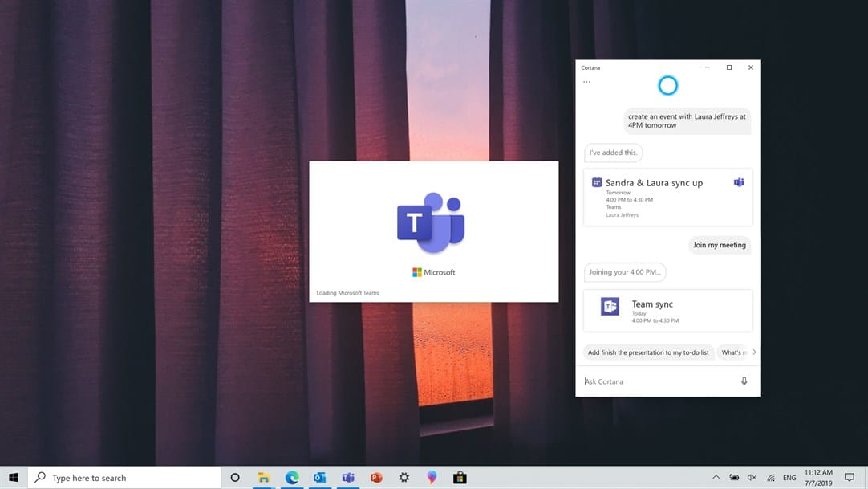Toggle the muted volume icon in tray
Image resolution: width=868 pixels, height=489 pixels.
(752, 478)
